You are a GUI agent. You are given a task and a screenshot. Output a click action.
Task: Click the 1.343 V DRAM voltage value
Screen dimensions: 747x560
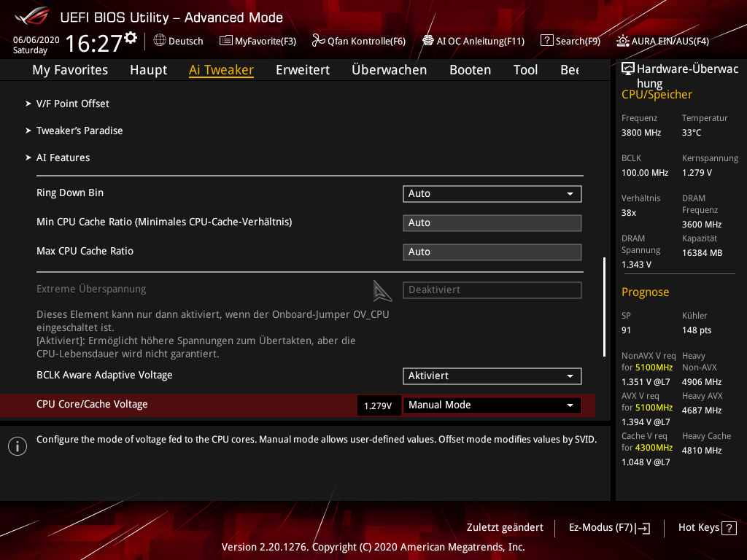636,264
